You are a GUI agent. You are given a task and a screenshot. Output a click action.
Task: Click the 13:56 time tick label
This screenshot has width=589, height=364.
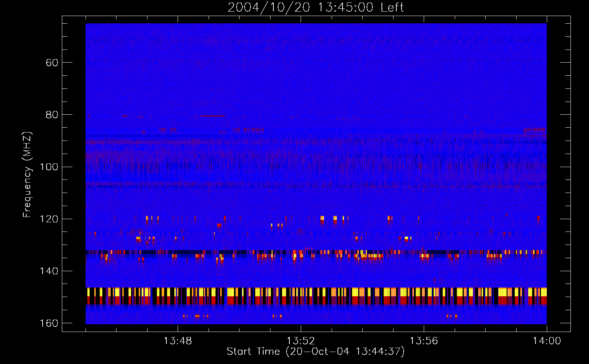click(424, 341)
